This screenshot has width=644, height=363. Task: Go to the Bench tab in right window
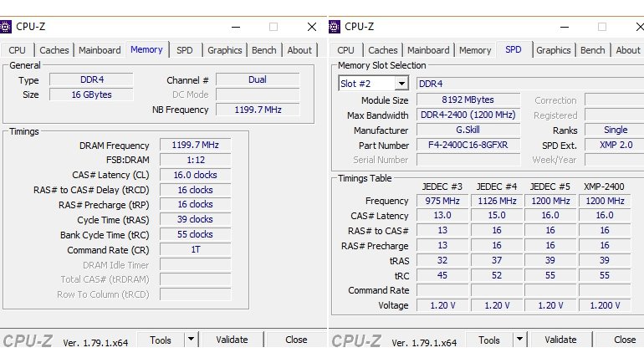coord(592,50)
